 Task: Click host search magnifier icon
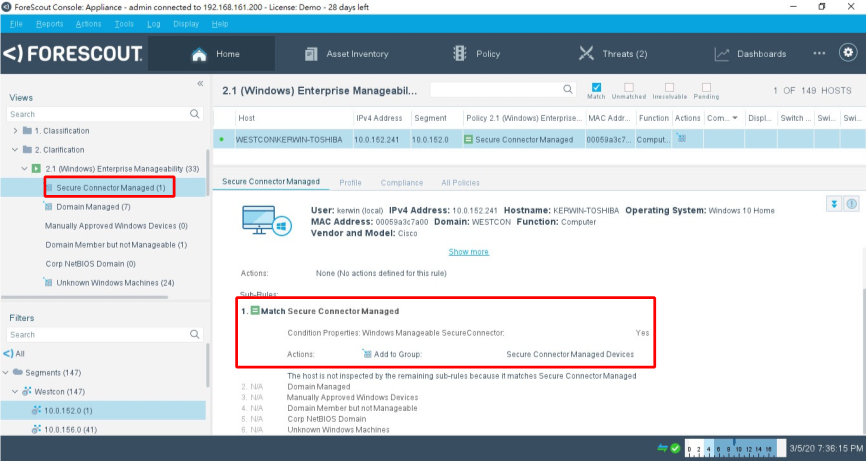(x=568, y=89)
